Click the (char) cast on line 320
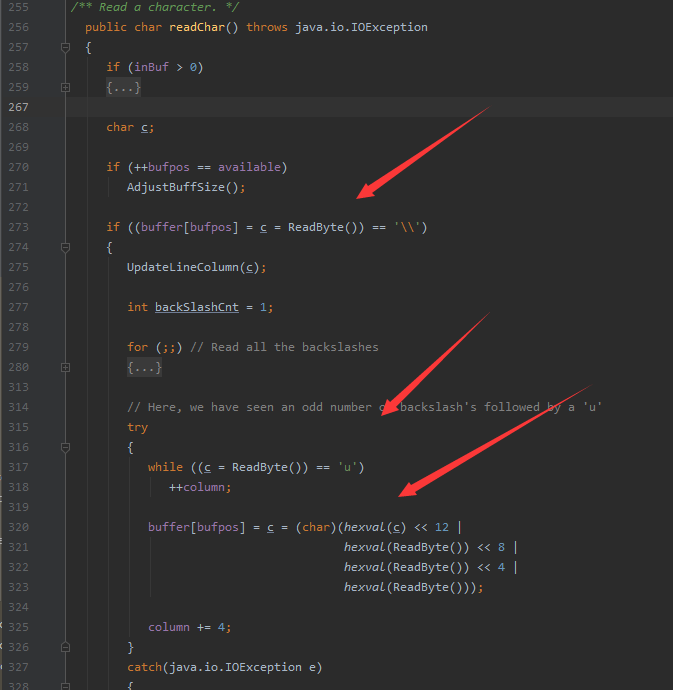This screenshot has height=690, width=673. tap(316, 527)
